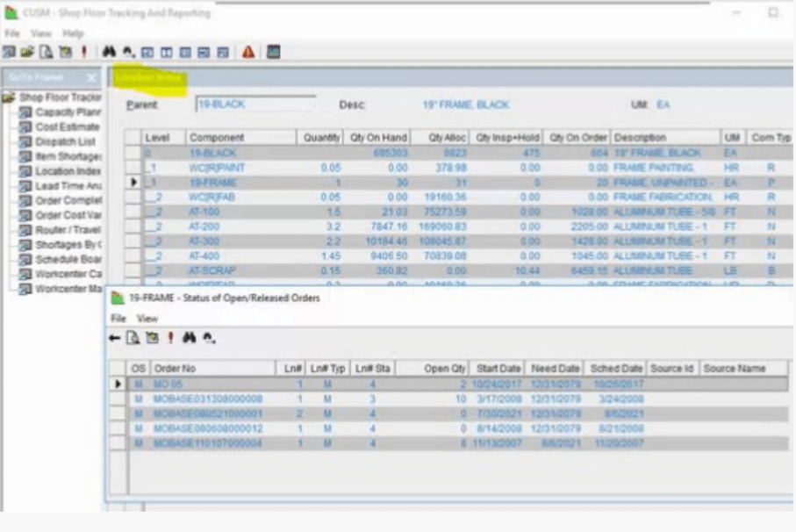
Task: Select Shop Floor Tracker root tree node
Action: (60, 97)
